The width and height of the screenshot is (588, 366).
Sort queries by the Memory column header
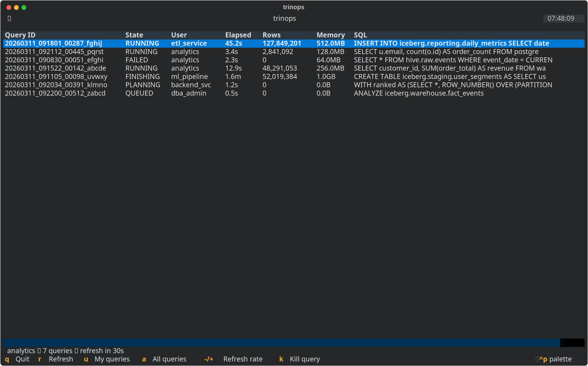pos(331,35)
